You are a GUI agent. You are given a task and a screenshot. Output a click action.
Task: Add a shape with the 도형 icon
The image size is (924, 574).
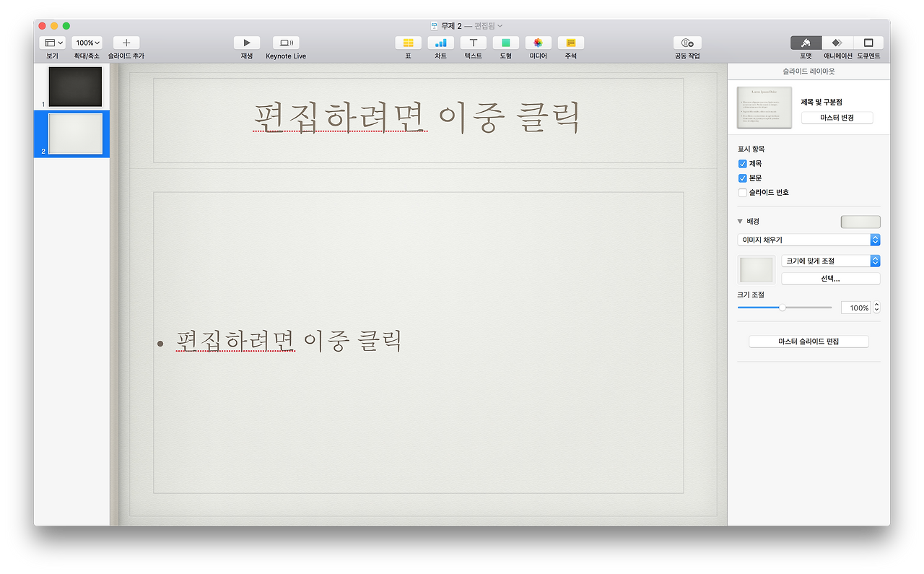(x=505, y=43)
